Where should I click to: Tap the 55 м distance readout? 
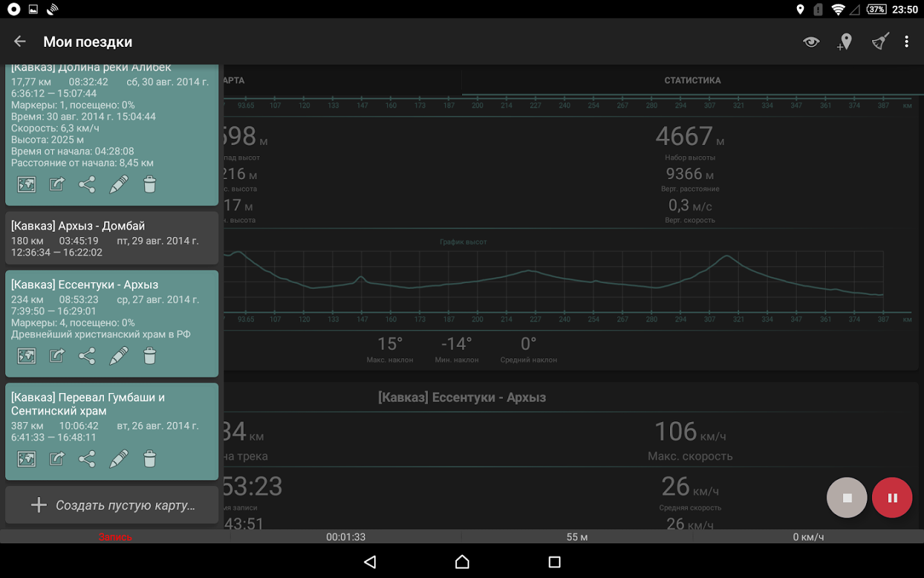pos(577,537)
